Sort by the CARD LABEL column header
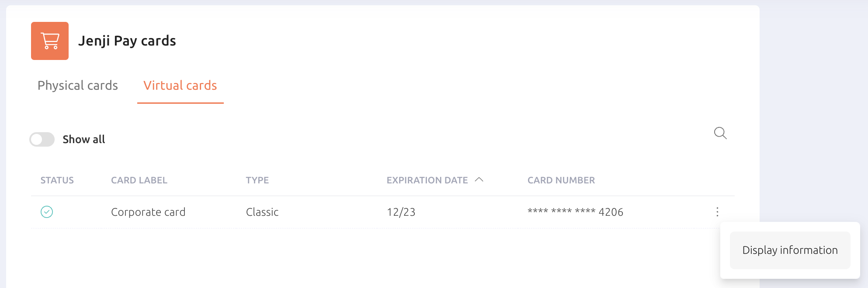Image resolution: width=868 pixels, height=288 pixels. [x=139, y=180]
